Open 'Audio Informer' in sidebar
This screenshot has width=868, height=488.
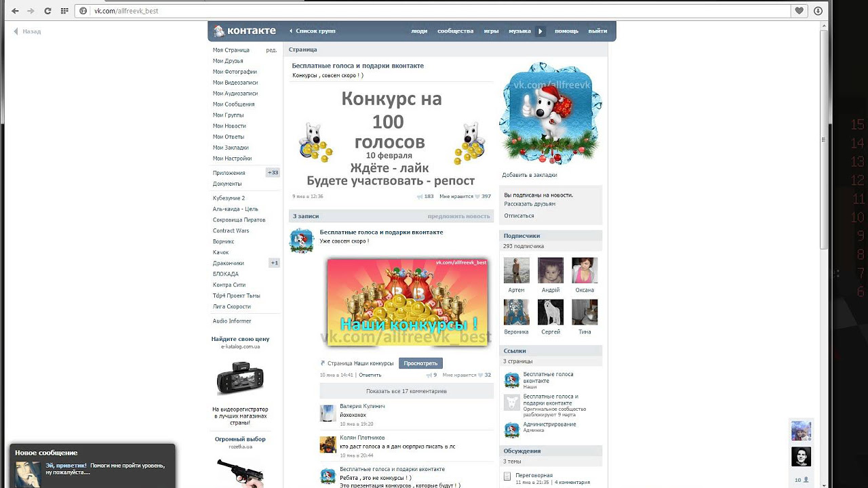coord(232,321)
